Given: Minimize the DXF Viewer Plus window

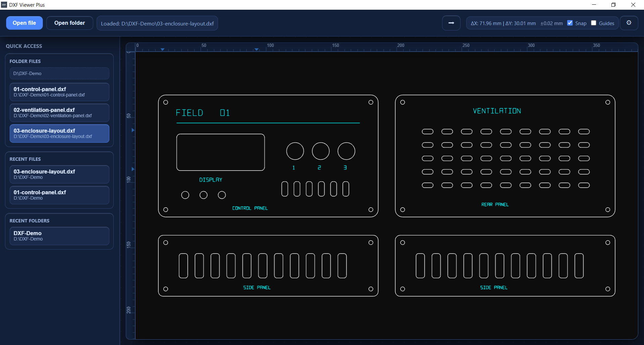Looking at the screenshot, I should (594, 5).
